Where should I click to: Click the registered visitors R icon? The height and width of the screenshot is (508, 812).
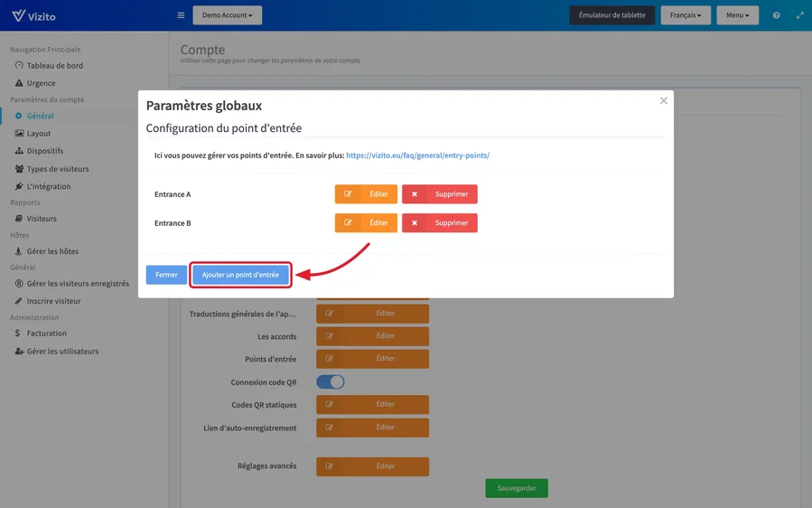click(x=19, y=284)
